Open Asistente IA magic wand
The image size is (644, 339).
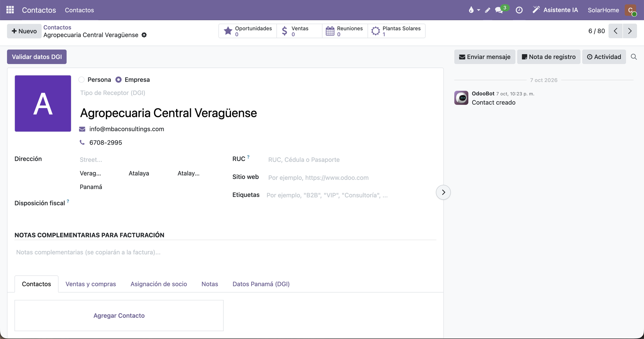[555, 10]
